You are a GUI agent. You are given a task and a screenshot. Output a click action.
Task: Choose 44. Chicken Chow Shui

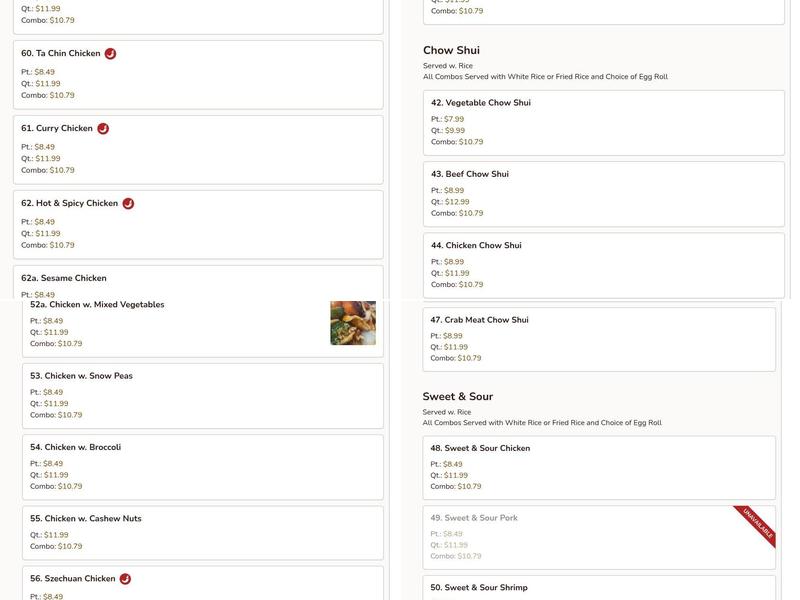click(x=600, y=266)
